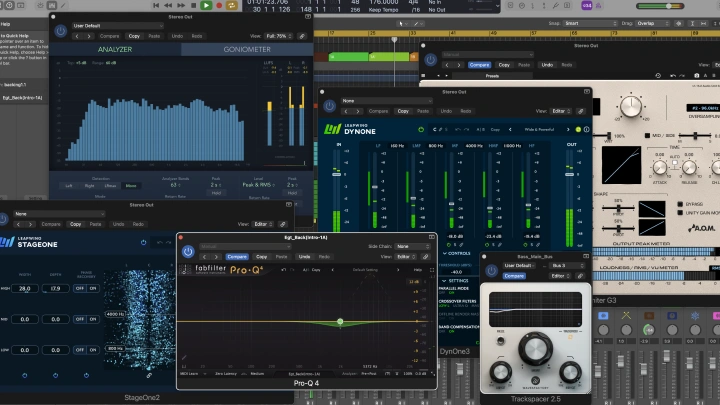Select Left detection in analyzer
This screenshot has width=720, height=405.
point(69,186)
